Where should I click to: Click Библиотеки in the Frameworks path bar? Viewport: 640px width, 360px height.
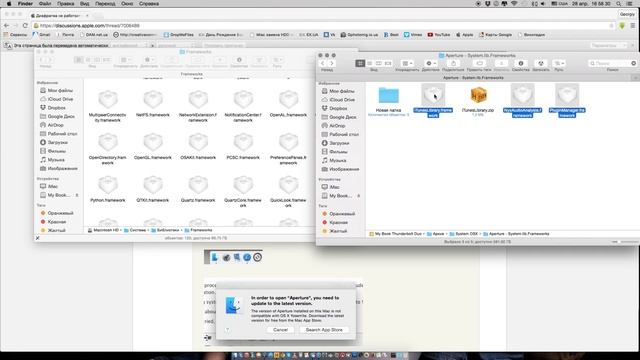[165, 230]
